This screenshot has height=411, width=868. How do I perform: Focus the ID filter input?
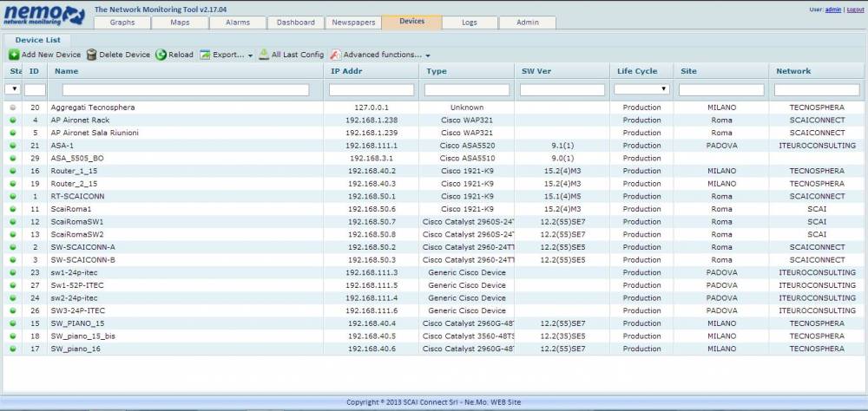35,89
